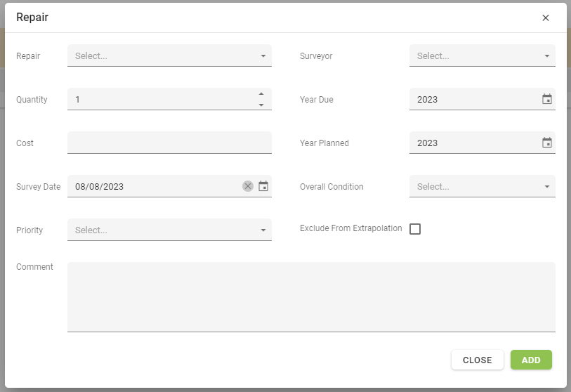Viewport: 571px width, 392px height.
Task: Click inside the Comment text area
Action: click(311, 296)
